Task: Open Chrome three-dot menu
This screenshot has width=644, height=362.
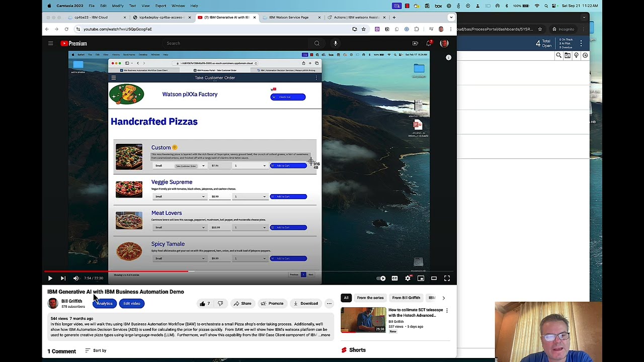Action: click(451, 29)
